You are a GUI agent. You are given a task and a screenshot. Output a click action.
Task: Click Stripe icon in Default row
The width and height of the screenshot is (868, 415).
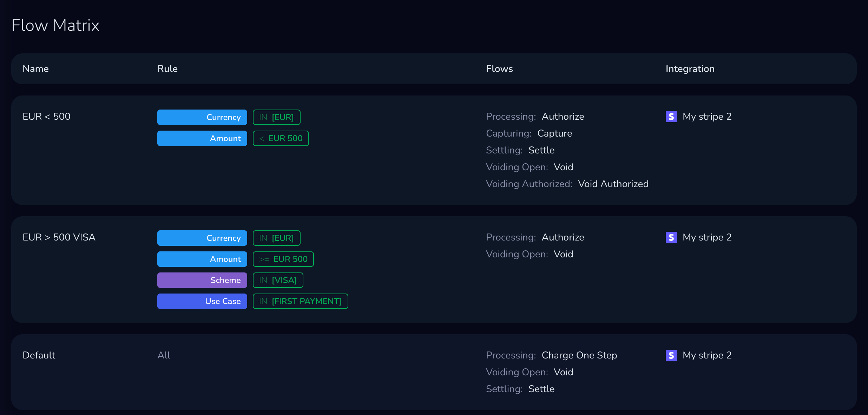click(671, 355)
